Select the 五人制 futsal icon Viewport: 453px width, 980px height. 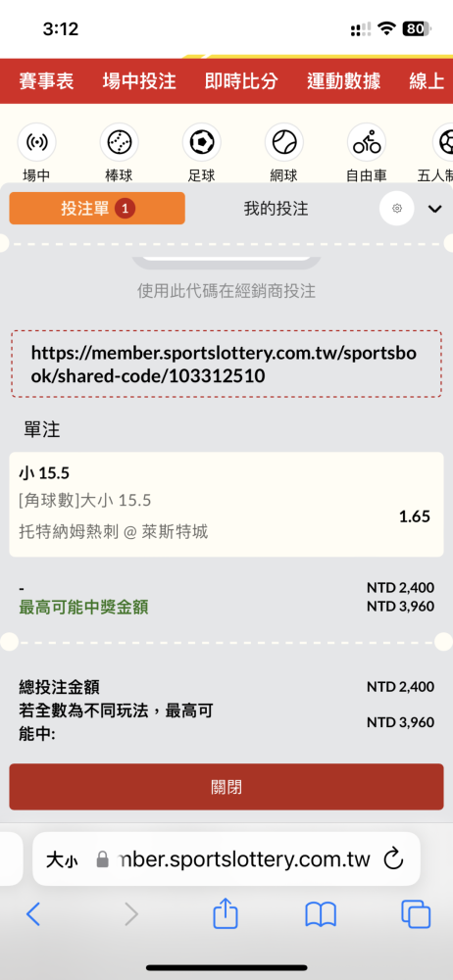pos(443,142)
